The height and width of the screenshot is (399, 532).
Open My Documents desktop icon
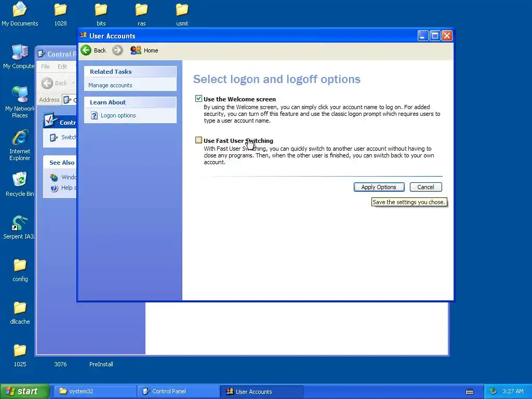(x=20, y=14)
